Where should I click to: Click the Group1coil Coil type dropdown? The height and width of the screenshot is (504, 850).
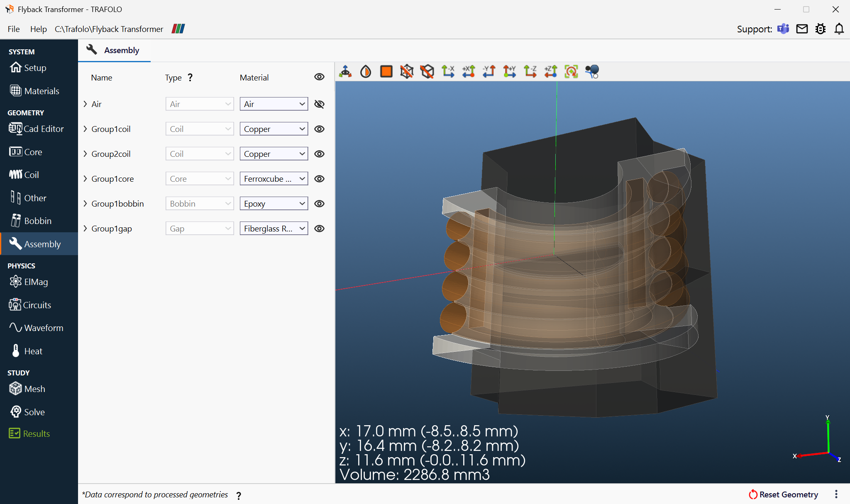(x=200, y=129)
